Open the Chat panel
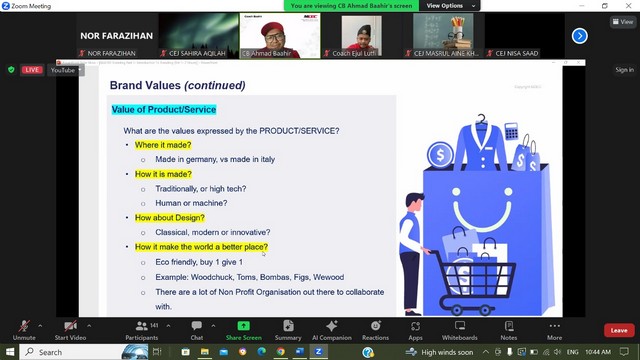Screen dimensions: 640x360 [x=197, y=330]
